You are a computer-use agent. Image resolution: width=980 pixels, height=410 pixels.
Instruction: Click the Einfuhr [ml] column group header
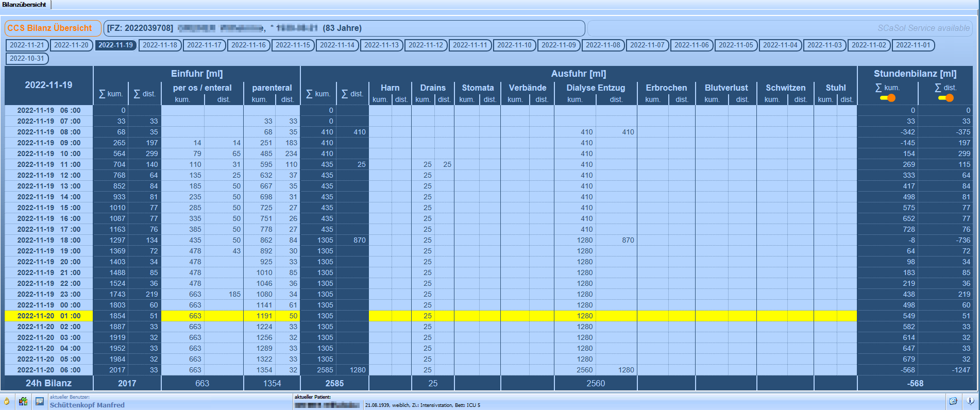click(x=197, y=74)
